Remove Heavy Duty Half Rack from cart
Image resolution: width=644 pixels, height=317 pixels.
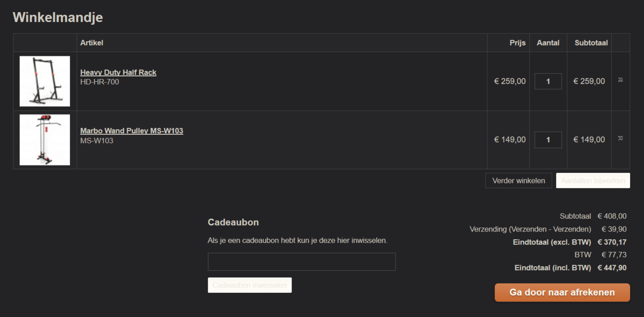[x=620, y=80]
